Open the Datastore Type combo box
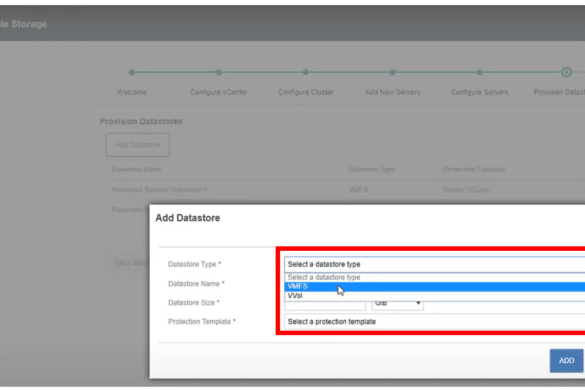This screenshot has width=585, height=390. 435,264
